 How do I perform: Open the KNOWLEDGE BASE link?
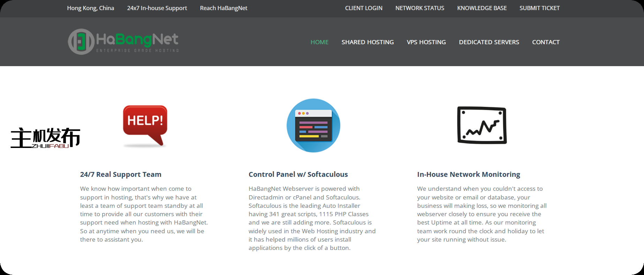(x=482, y=8)
